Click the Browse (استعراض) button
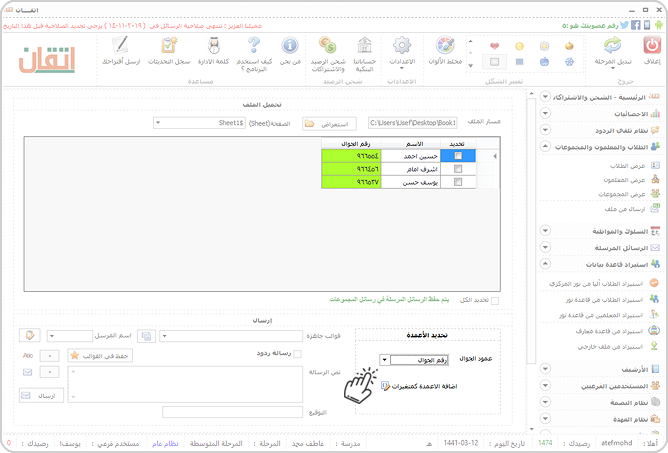This screenshot has height=453, width=668. [329, 124]
